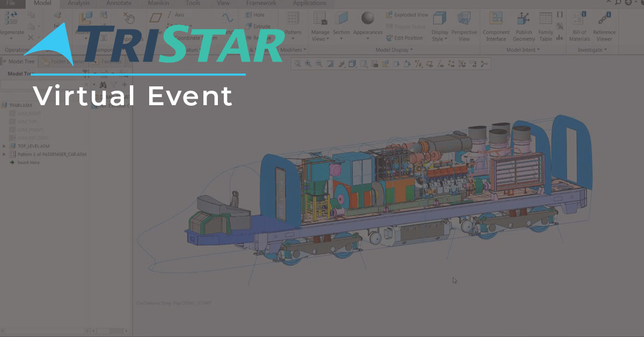Open the File menu
Image resolution: width=644 pixels, height=337 pixels.
11,3
